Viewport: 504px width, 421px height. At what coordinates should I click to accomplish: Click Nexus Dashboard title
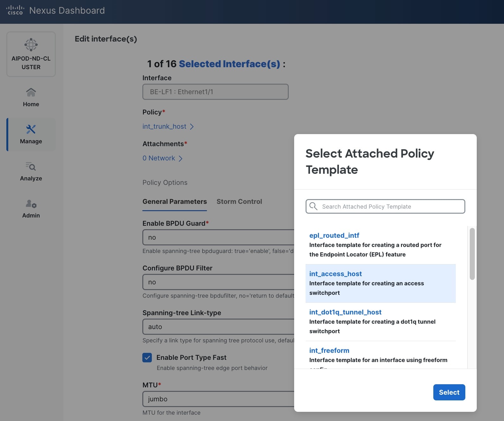pyautogui.click(x=67, y=10)
